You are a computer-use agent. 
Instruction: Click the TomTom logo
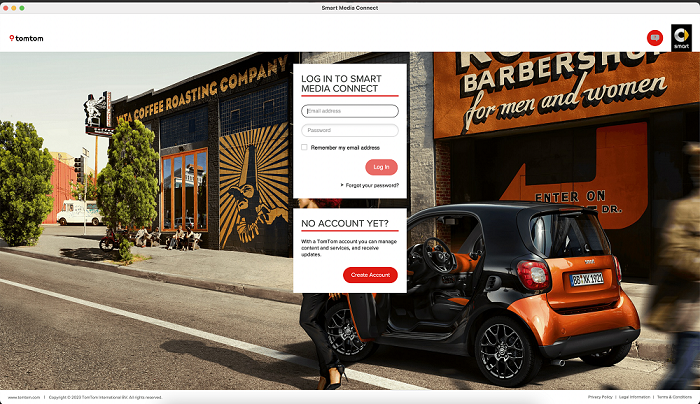[x=26, y=38]
